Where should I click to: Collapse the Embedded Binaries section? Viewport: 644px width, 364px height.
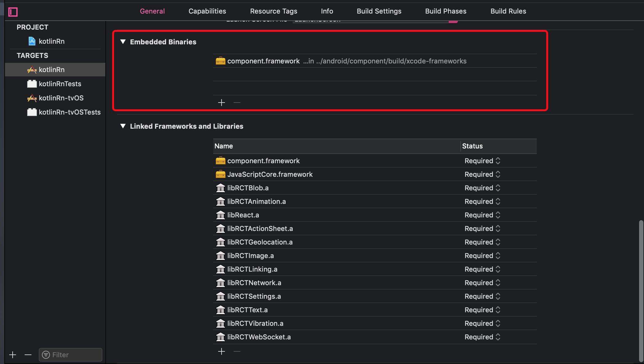click(123, 42)
